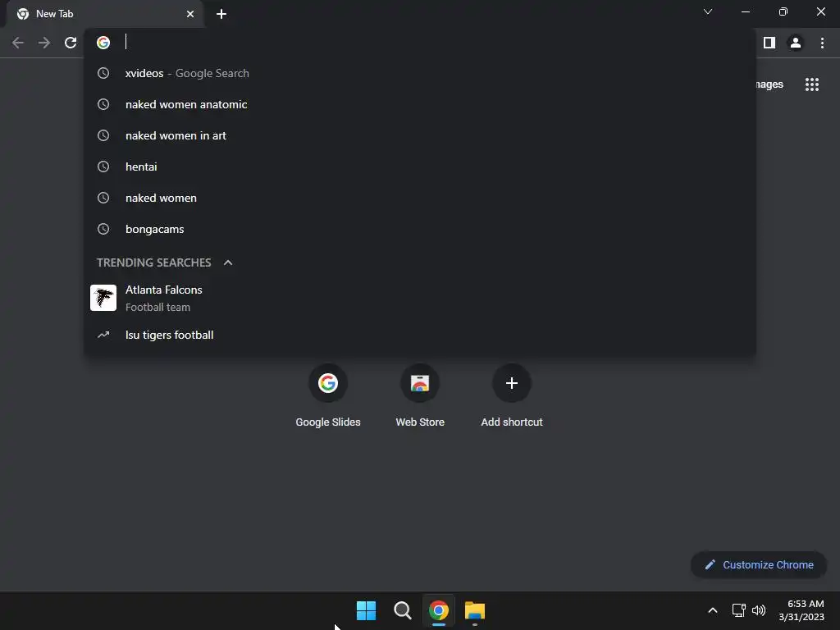Select Atlanta Falcons trending suggestion

(420, 298)
